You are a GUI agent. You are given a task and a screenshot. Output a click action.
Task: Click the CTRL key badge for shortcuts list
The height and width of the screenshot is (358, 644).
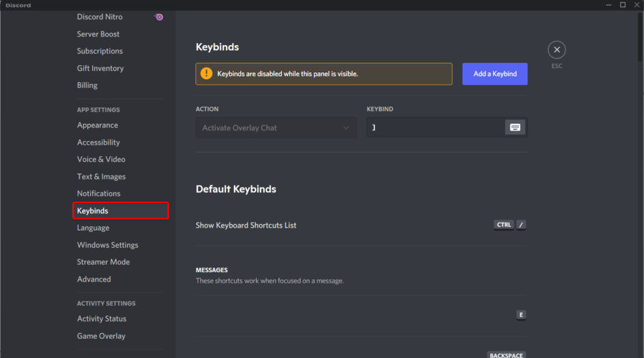[504, 225]
